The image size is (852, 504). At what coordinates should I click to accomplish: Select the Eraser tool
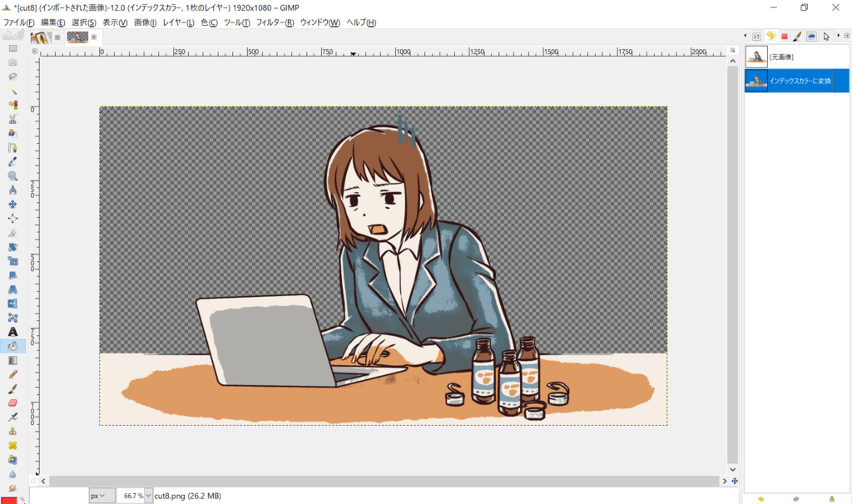tap(12, 403)
